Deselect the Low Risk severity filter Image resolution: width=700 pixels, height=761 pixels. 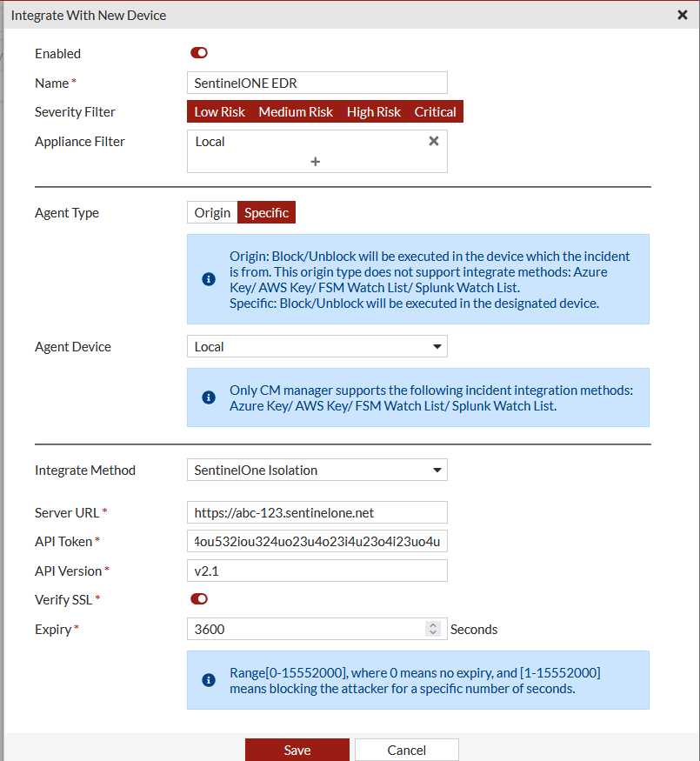(219, 111)
